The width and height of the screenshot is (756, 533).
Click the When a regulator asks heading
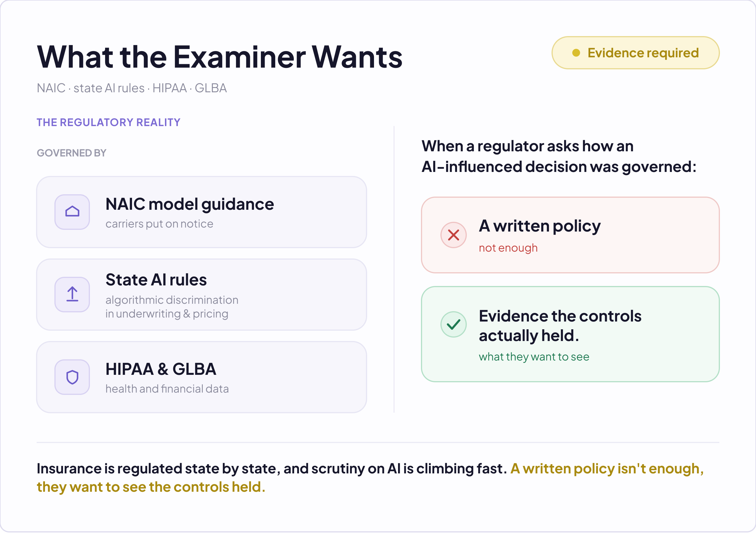559,156
